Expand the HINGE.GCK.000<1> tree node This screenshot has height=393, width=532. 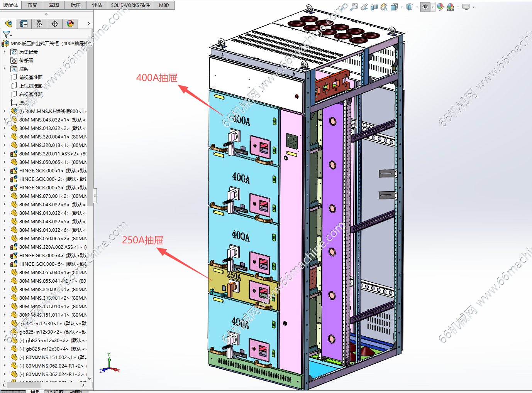coord(5,170)
